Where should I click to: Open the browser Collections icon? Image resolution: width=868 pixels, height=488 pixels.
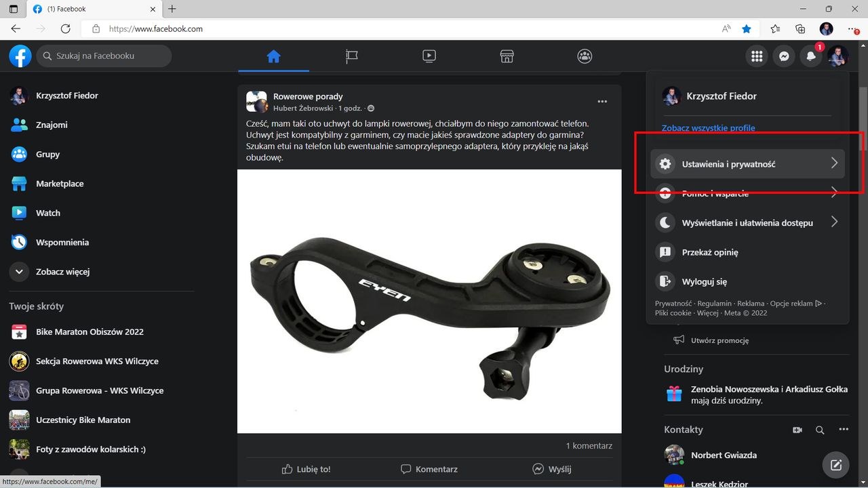click(x=801, y=29)
